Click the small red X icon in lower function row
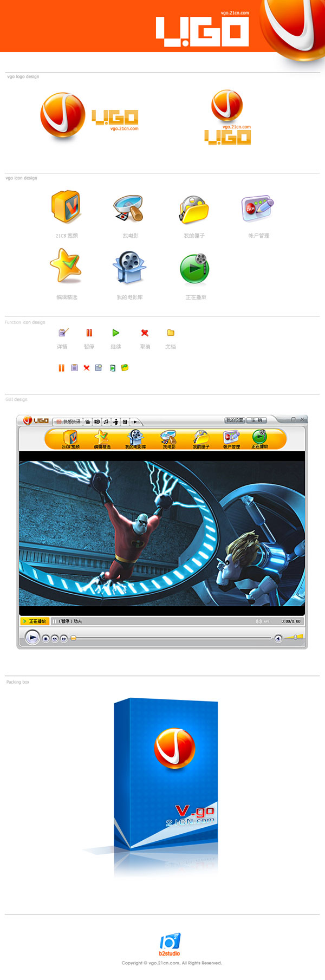This screenshot has height=980, width=325. point(87,368)
